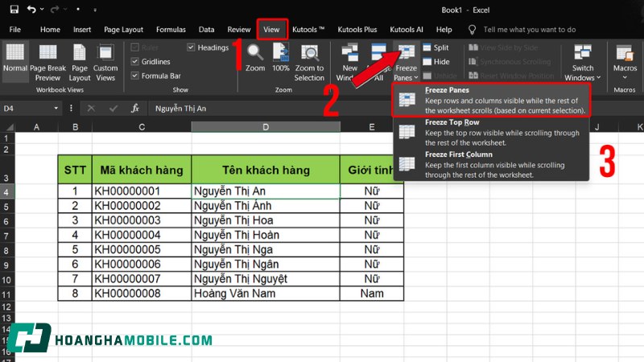Select the View tab
The height and width of the screenshot is (362, 644).
click(x=271, y=30)
